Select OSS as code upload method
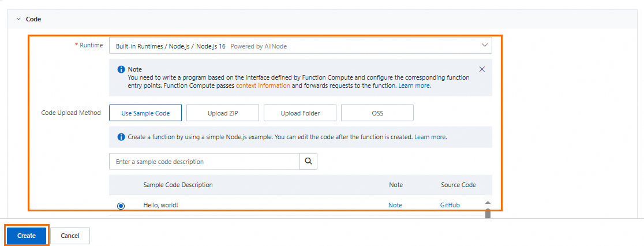The height and width of the screenshot is (246, 644). [x=377, y=113]
